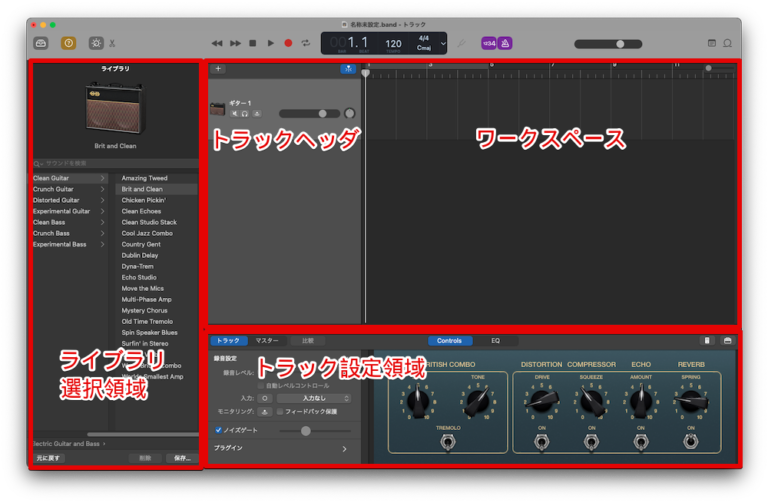
Task: Select the Dublin Delay patch
Action: tap(140, 255)
